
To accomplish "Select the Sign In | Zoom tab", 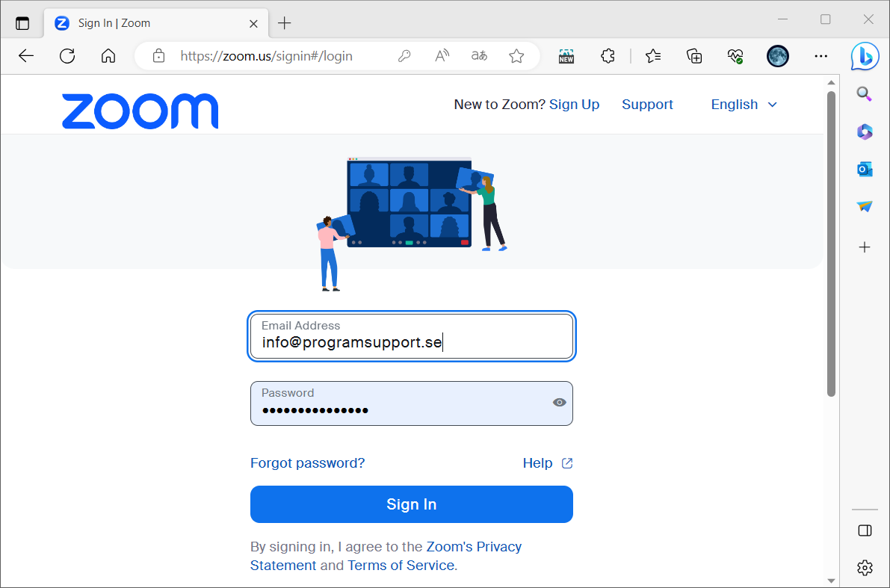I will (x=149, y=23).
